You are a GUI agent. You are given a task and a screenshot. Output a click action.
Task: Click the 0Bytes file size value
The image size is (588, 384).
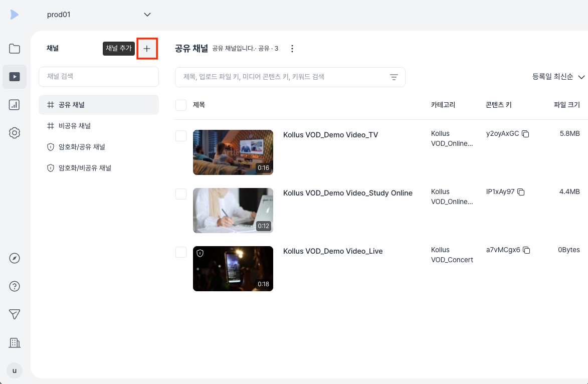[x=568, y=250]
